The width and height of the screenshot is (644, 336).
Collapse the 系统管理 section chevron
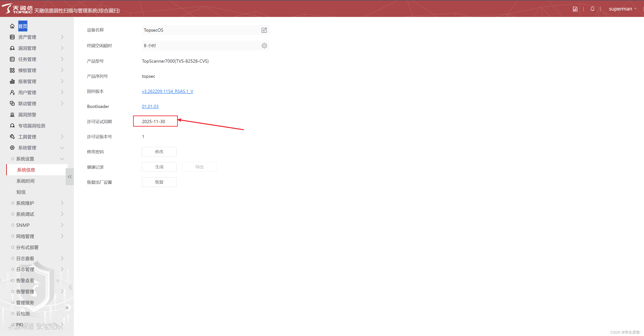click(62, 148)
